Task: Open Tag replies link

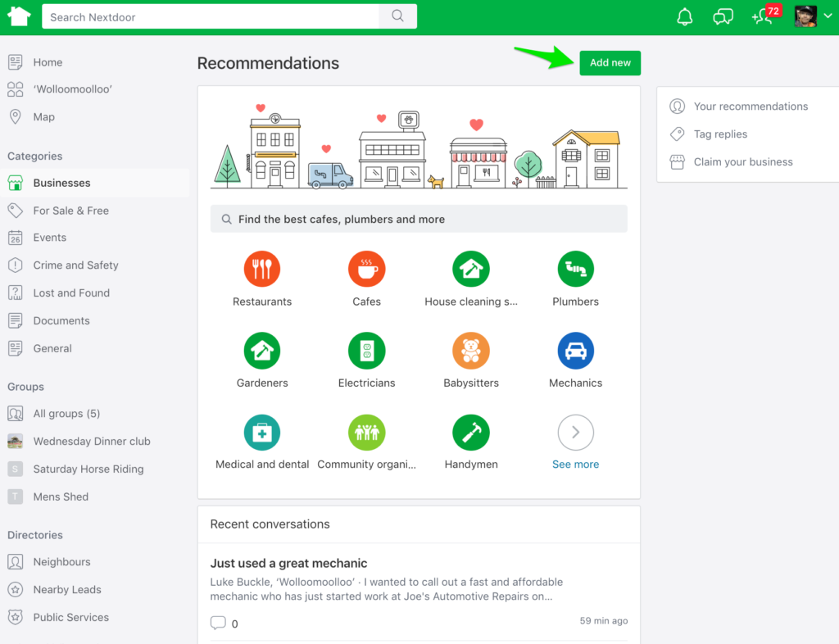Action: point(721,134)
